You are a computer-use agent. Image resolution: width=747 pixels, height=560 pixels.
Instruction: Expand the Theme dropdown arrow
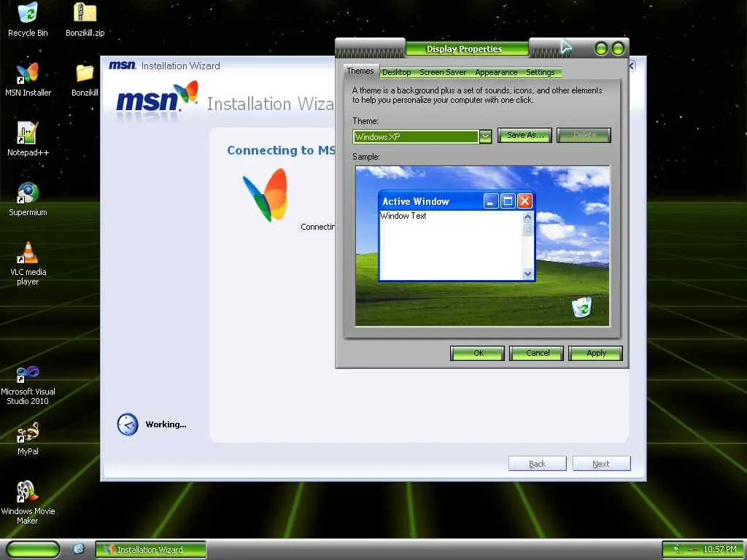[x=485, y=137]
